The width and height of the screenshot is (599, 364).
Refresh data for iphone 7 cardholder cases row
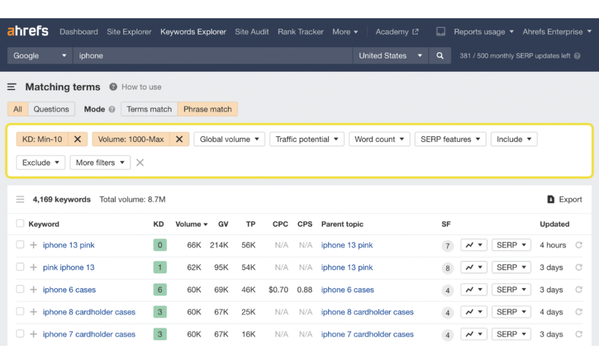point(579,334)
